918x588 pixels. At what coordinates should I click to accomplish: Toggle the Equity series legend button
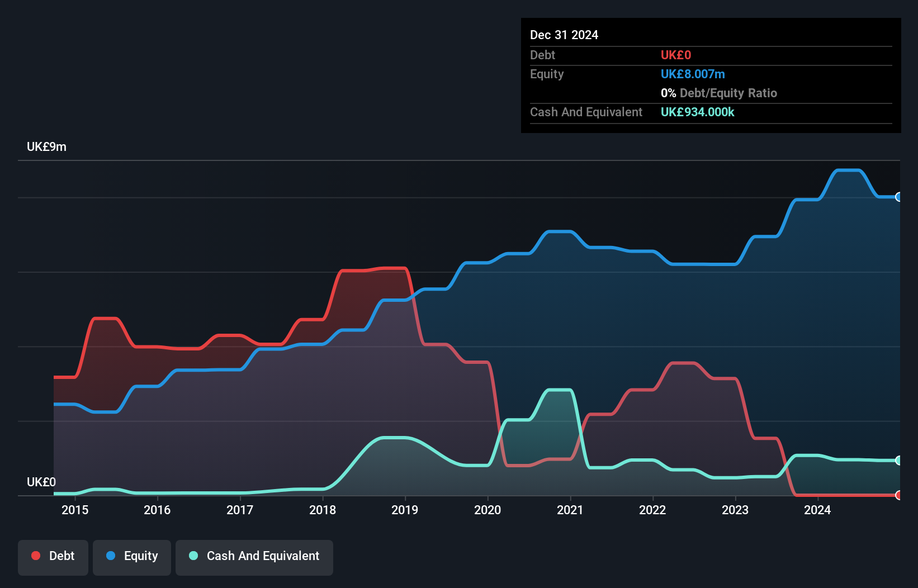[x=132, y=557]
